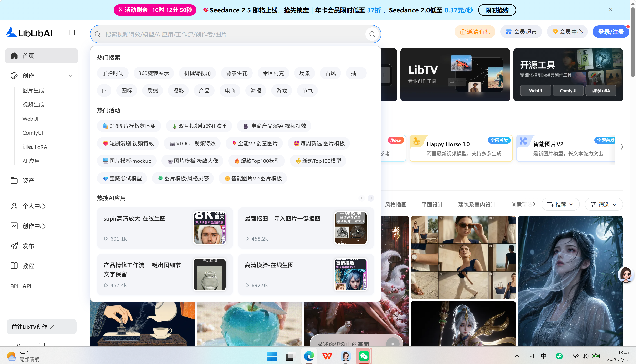Click the magnifier search button in the search bar
This screenshot has height=364, width=636.
372,34
